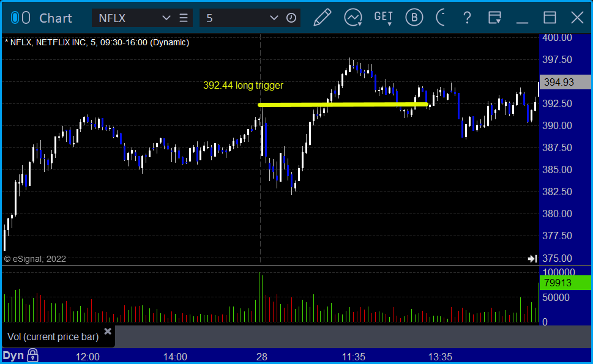Click the 375.00 price scale label

[x=557, y=258]
